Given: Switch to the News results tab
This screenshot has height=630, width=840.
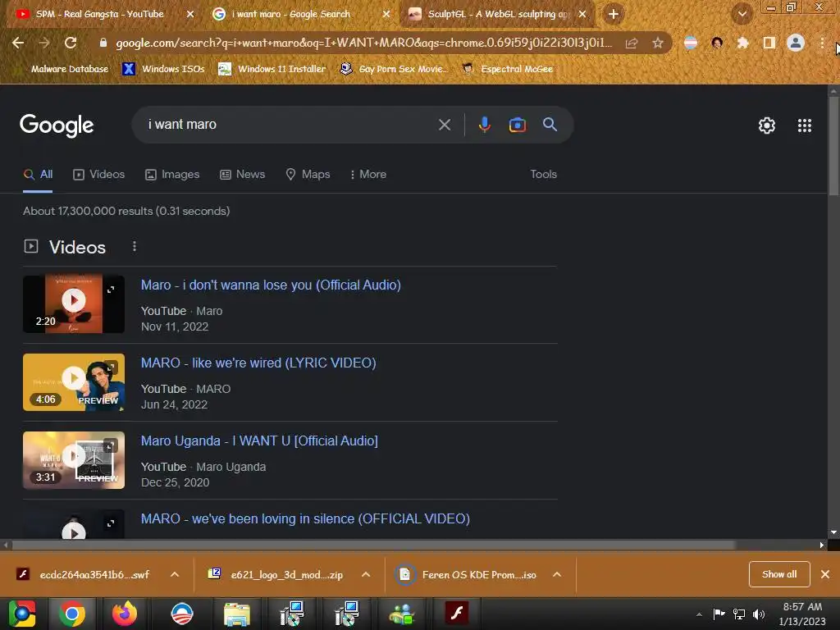Looking at the screenshot, I should point(243,174).
